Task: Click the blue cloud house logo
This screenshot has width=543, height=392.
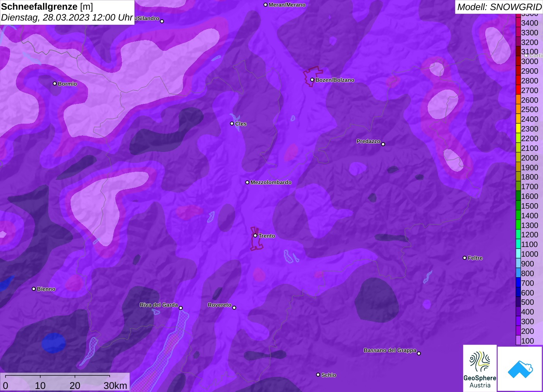Action: [520, 369]
